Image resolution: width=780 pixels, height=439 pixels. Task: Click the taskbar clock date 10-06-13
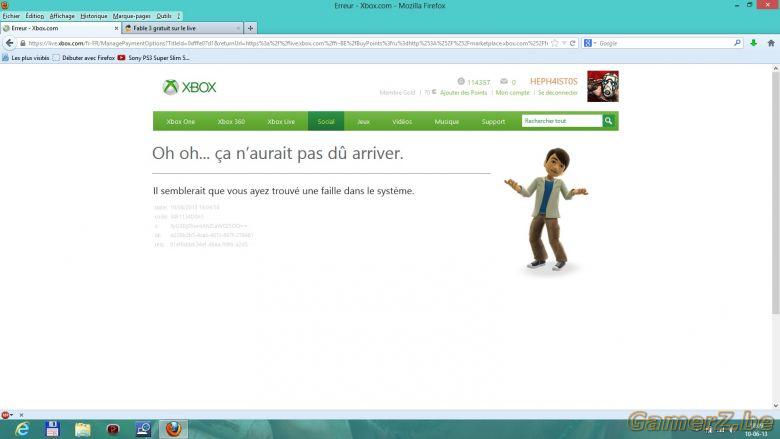tap(756, 434)
